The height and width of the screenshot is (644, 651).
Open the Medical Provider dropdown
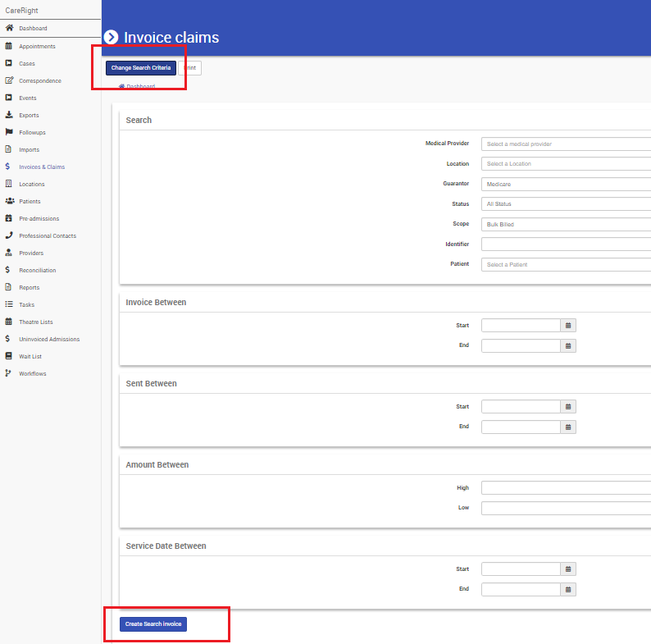point(566,144)
